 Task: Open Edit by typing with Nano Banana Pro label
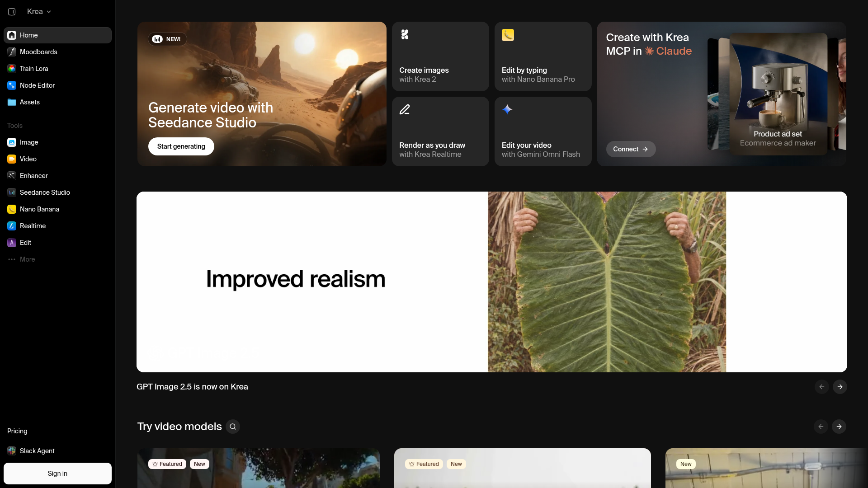coord(538,75)
